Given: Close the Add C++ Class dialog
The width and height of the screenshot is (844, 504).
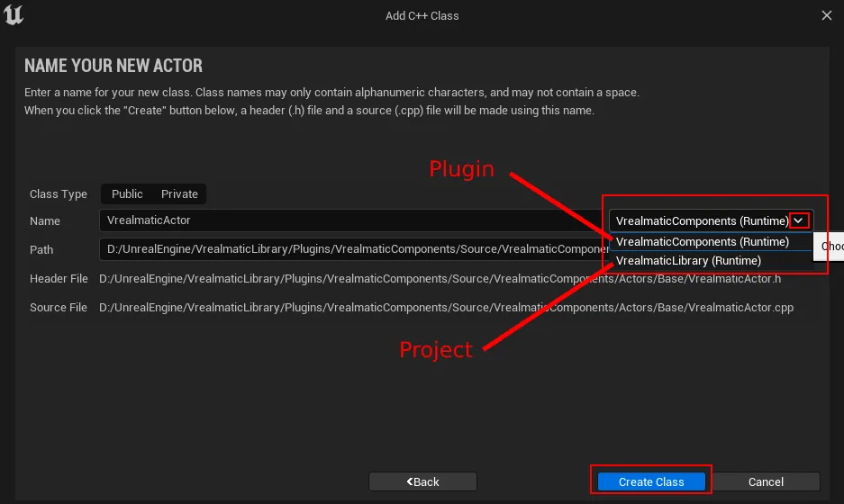Looking at the screenshot, I should (x=827, y=15).
